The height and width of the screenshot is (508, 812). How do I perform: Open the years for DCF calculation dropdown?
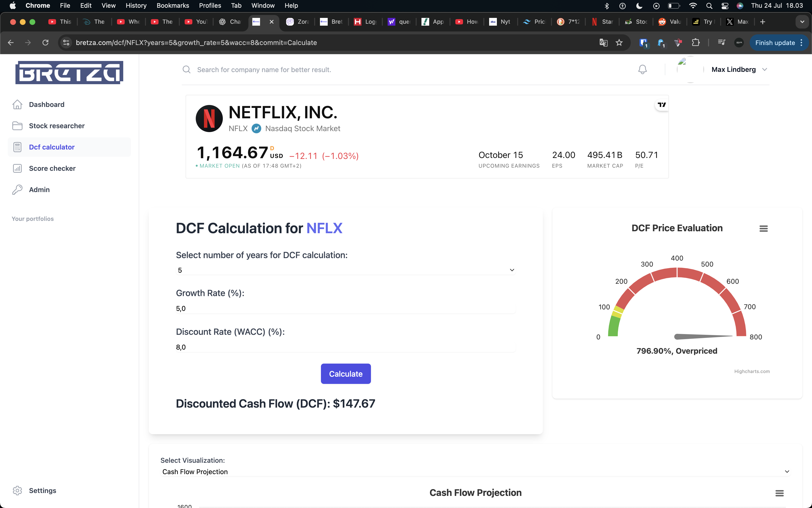346,270
